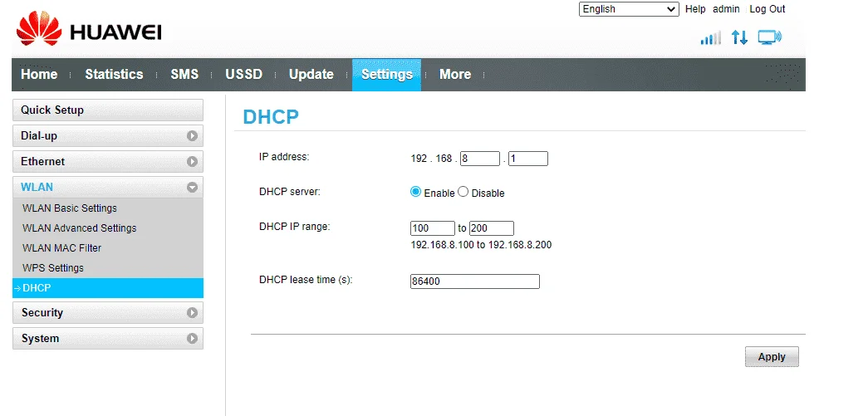Click the Wi-Fi connected devices monitor icon

[770, 37]
